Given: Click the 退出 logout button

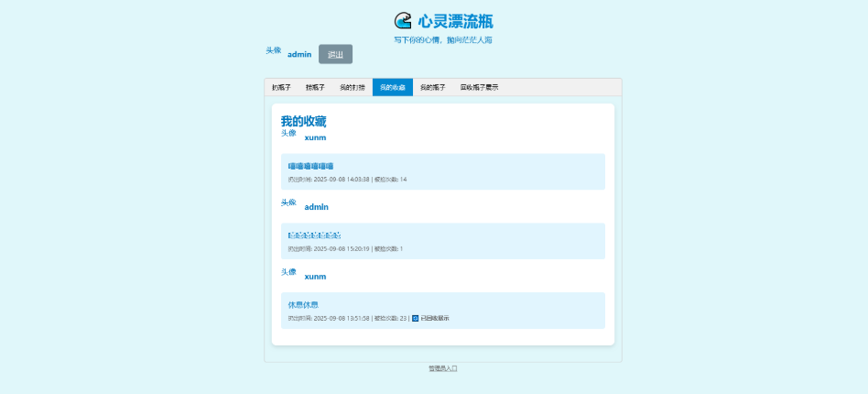Looking at the screenshot, I should point(335,54).
